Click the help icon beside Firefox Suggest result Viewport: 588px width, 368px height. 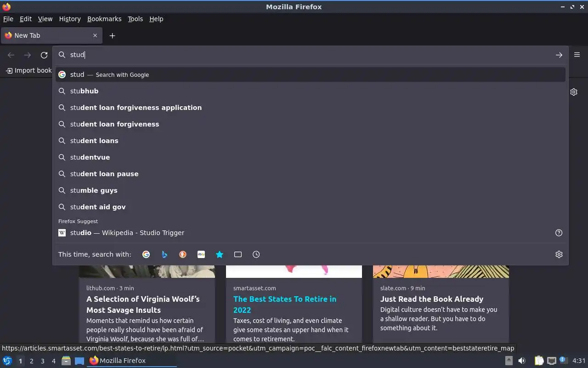point(559,233)
